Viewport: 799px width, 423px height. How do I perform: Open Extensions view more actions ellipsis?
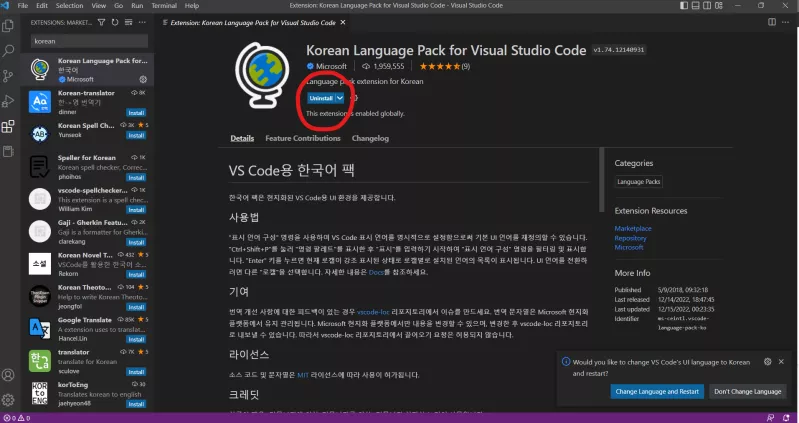tap(142, 22)
